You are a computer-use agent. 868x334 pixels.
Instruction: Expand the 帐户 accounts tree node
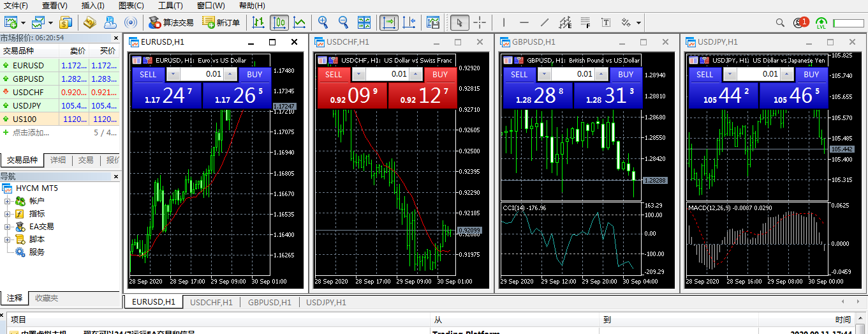8,201
